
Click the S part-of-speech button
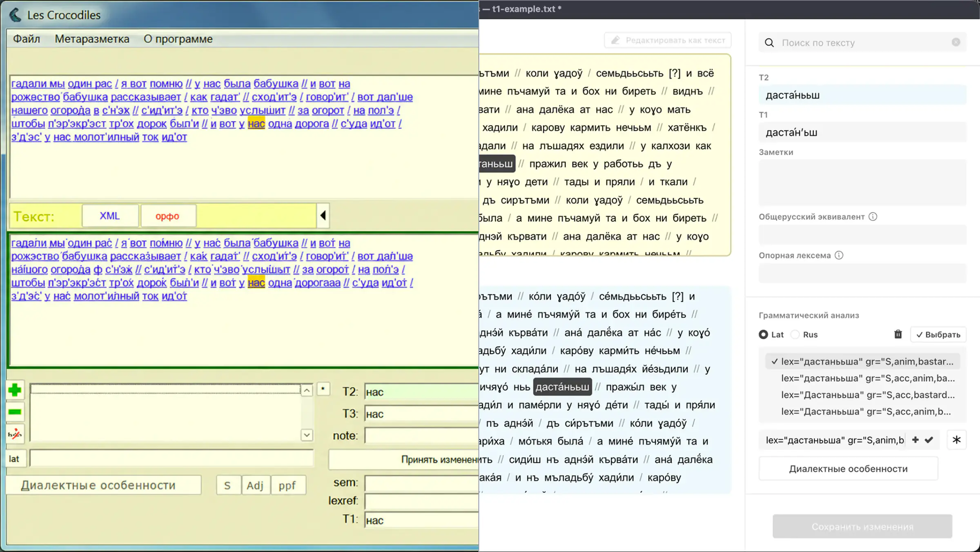[228, 485]
